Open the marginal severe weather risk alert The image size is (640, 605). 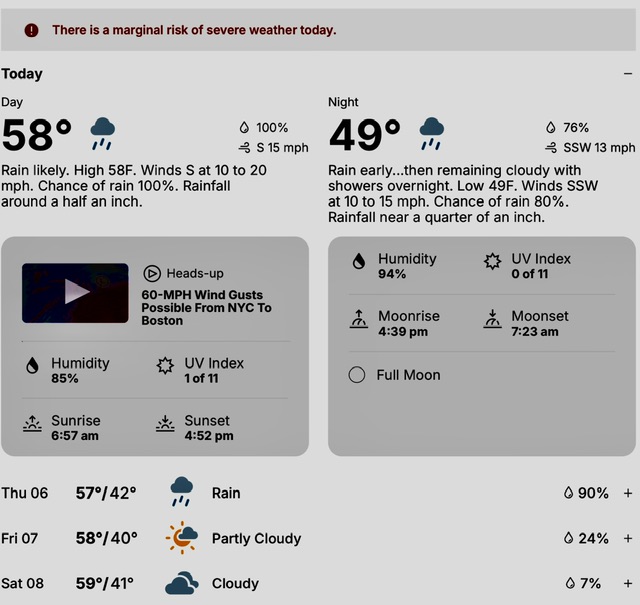pos(194,30)
